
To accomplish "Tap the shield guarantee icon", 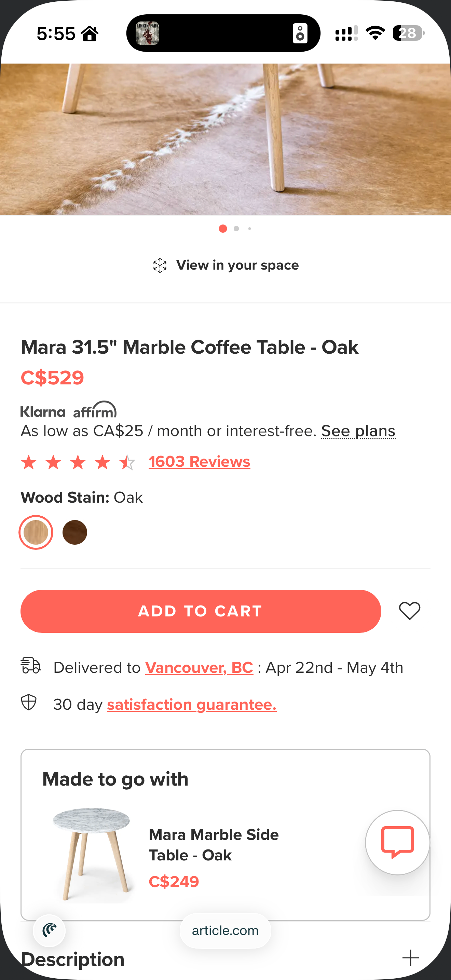I will tap(29, 702).
